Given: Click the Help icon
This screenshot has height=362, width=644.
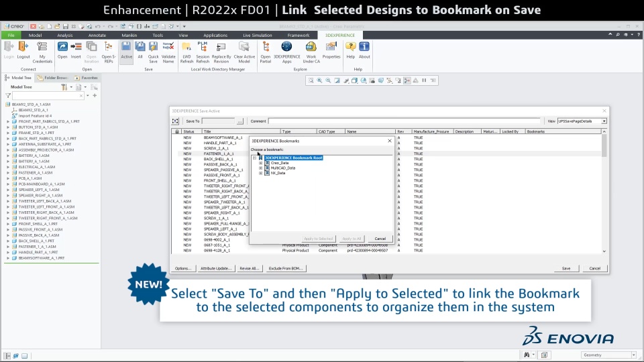Looking at the screenshot, I should point(350,50).
